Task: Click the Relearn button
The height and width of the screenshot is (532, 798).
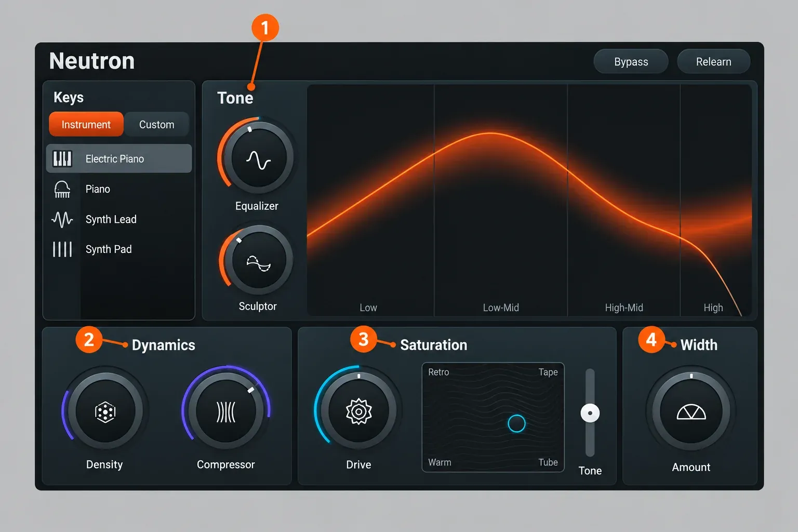Action: (713, 62)
